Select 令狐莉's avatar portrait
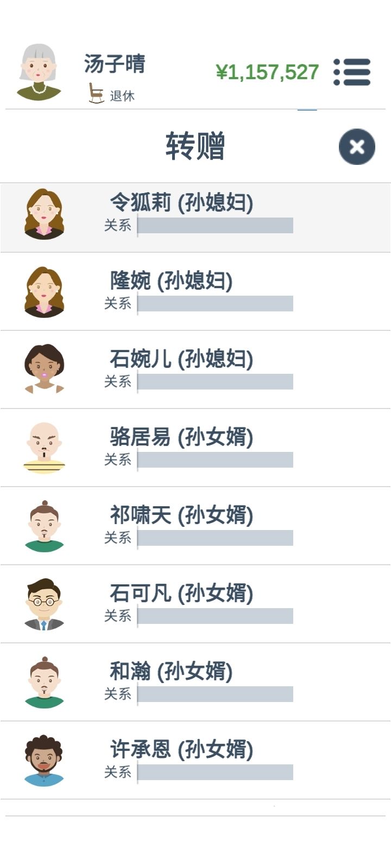 (x=44, y=214)
